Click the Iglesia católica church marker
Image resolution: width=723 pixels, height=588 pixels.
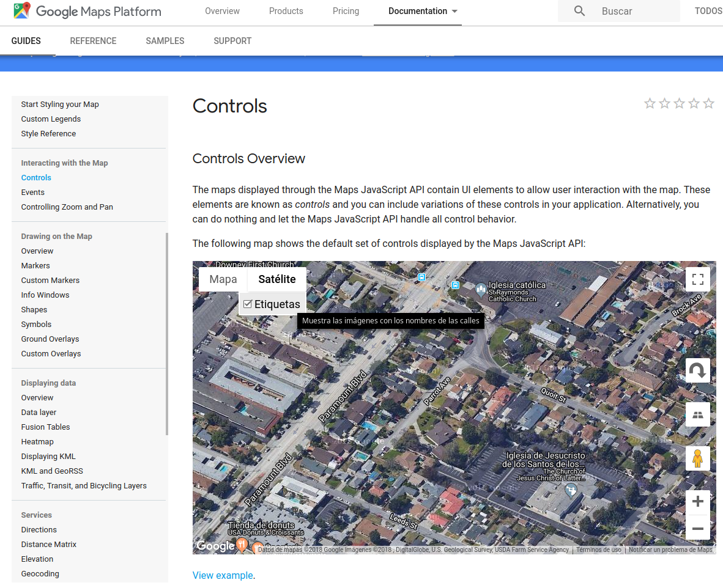tap(481, 288)
